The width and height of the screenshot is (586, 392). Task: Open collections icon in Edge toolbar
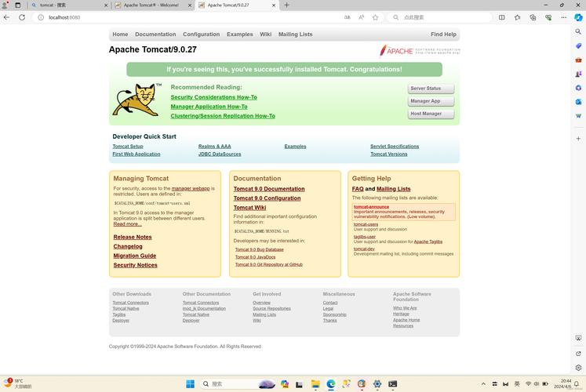[x=533, y=17]
